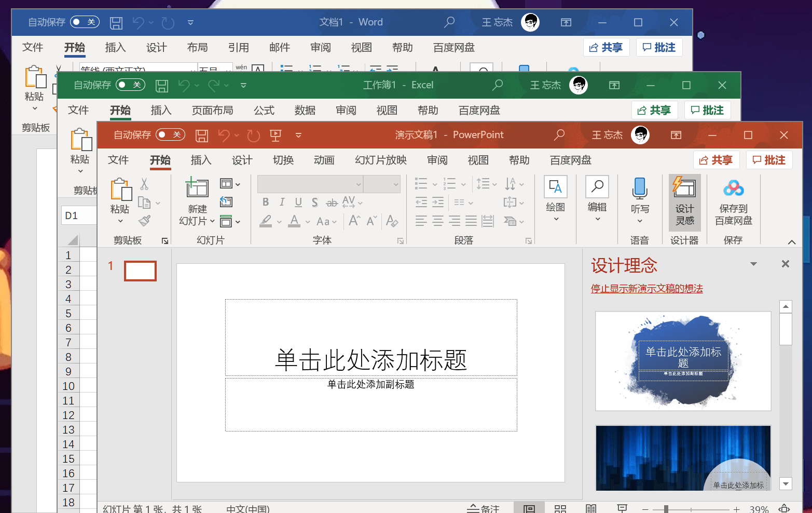Open the Slide Show tab in PowerPoint
The image size is (812, 513).
tap(381, 160)
